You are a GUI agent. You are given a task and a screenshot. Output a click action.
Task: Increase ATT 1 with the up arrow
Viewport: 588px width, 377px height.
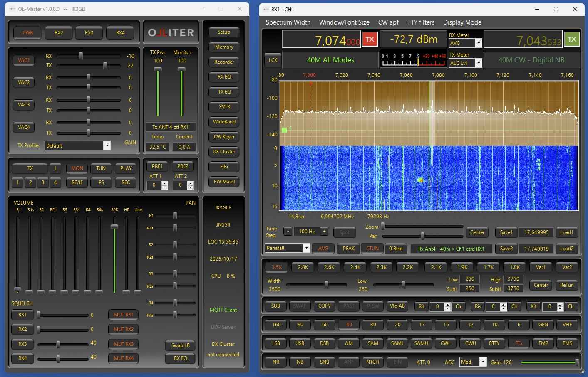[x=164, y=183]
